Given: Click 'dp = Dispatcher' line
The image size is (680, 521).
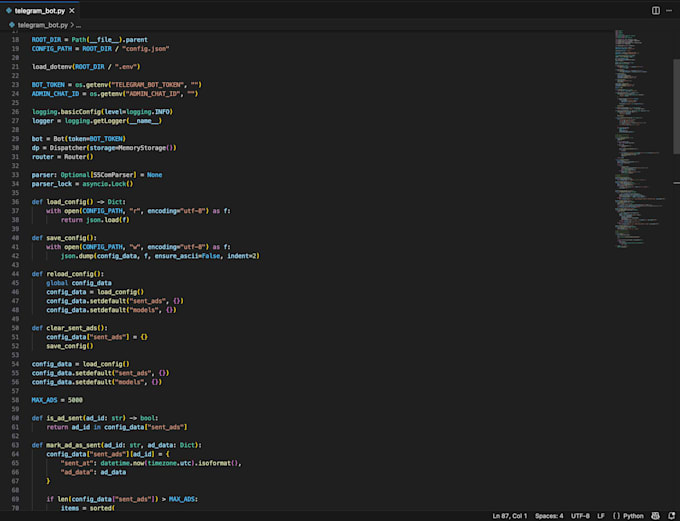Looking at the screenshot, I should point(104,148).
